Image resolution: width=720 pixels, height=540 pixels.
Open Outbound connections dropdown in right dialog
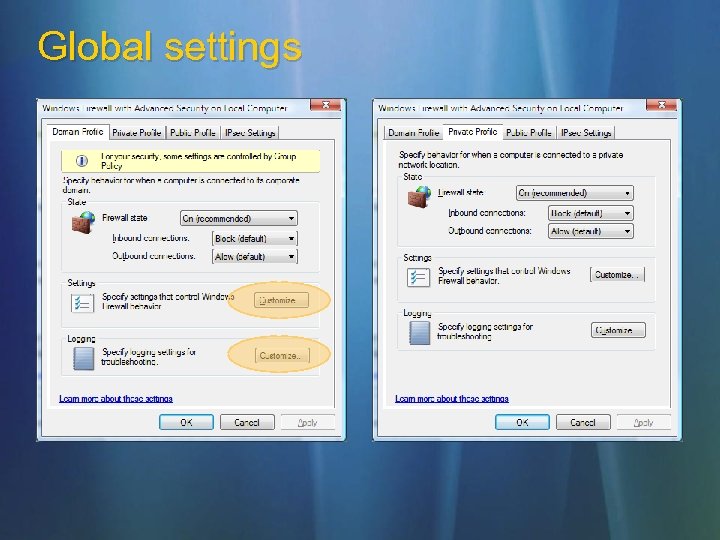591,231
